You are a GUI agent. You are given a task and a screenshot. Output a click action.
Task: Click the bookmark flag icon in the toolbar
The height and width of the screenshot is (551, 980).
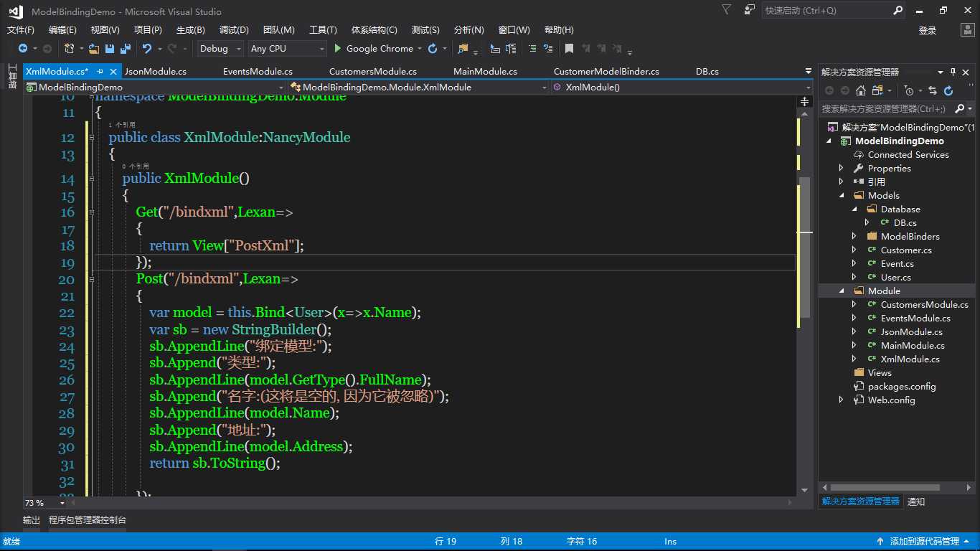(569, 49)
